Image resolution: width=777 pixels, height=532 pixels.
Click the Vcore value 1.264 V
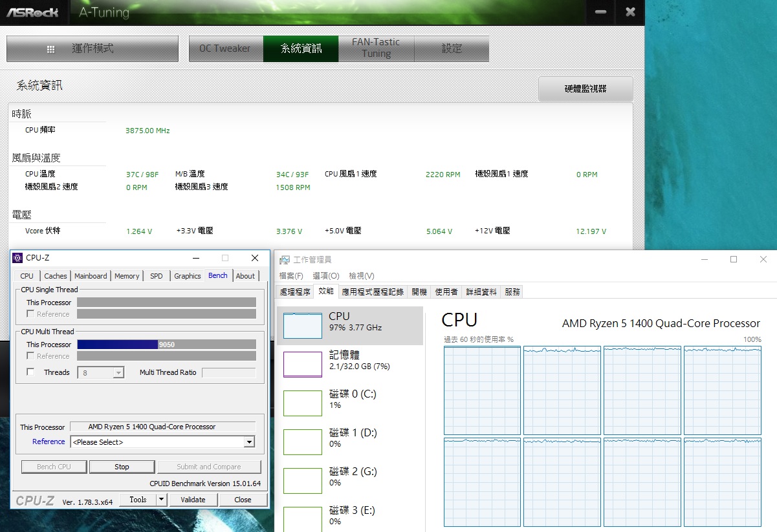[x=139, y=231]
